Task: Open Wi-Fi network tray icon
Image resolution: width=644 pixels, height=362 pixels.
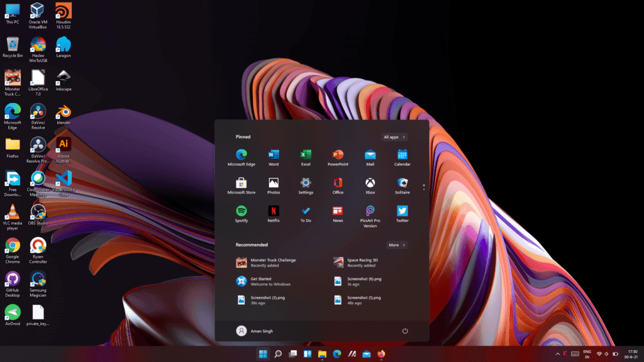Action: pos(599,354)
